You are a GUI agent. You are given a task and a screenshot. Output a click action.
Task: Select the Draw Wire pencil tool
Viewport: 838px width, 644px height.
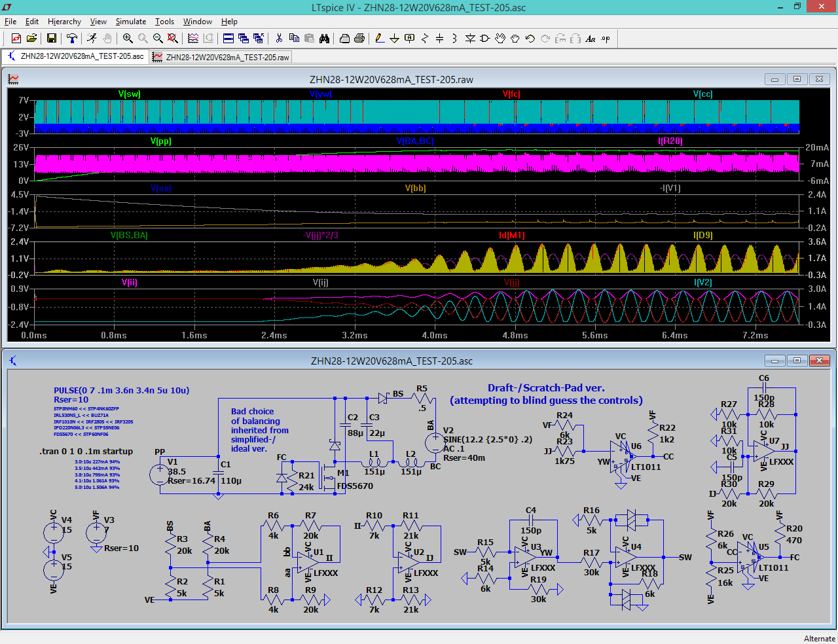[x=380, y=39]
